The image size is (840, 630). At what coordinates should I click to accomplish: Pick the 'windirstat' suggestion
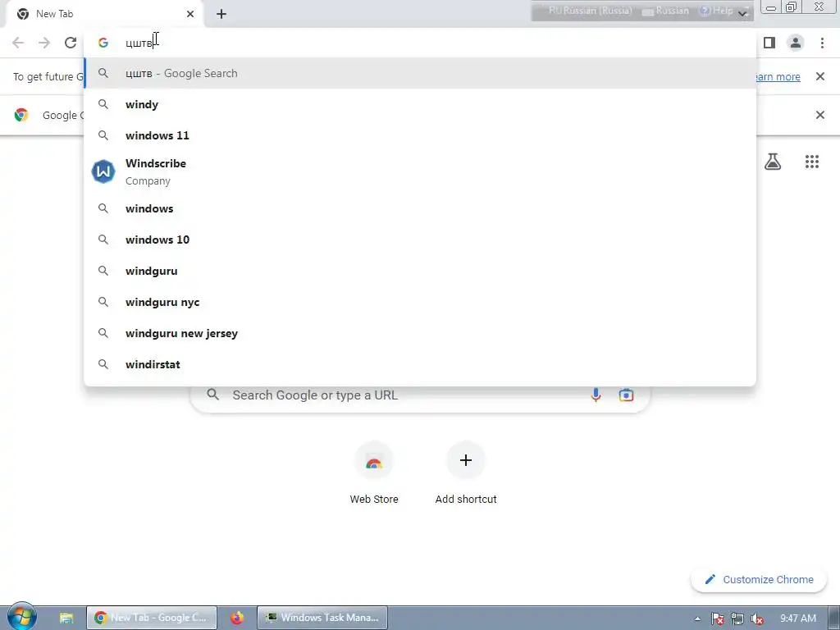[x=421, y=364]
